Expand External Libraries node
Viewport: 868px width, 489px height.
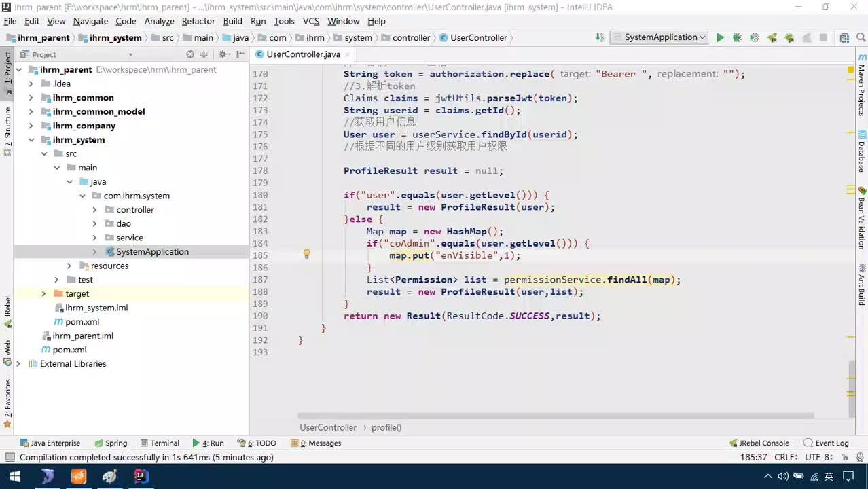[x=18, y=364]
